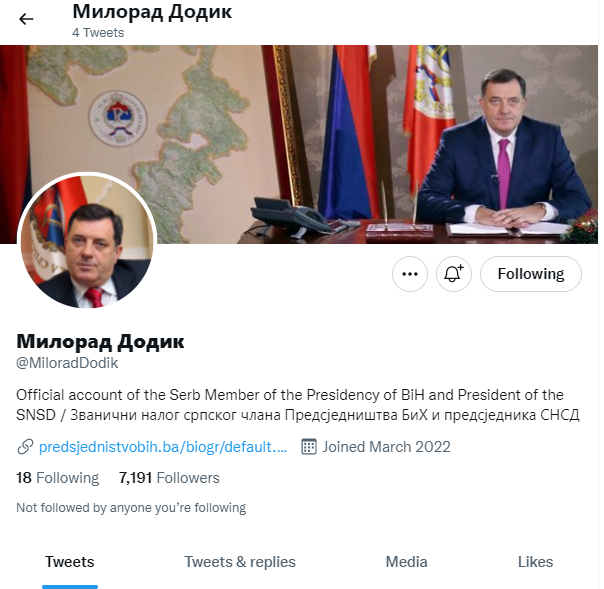Switch to the Tweets tab
Image resolution: width=604 pixels, height=589 pixels.
70,562
